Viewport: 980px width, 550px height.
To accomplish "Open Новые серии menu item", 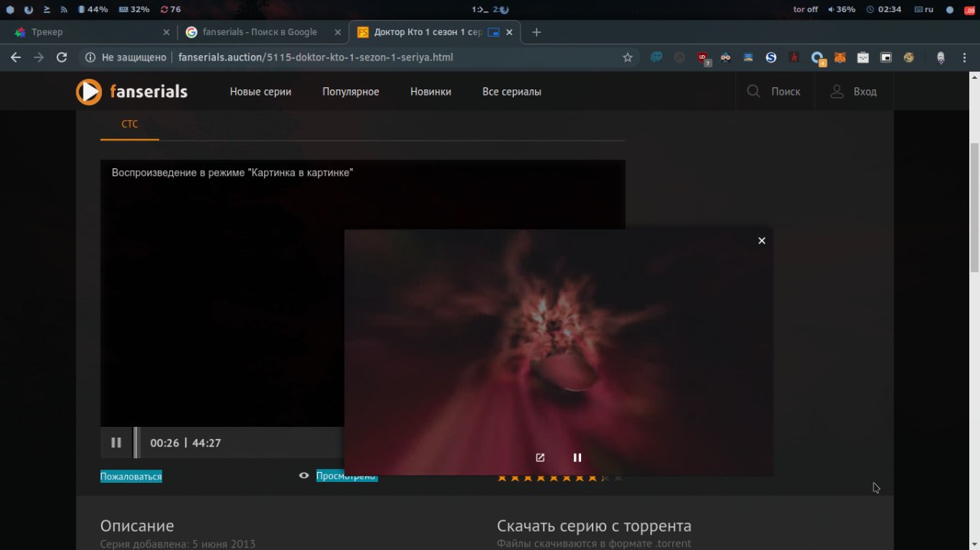I will [260, 92].
